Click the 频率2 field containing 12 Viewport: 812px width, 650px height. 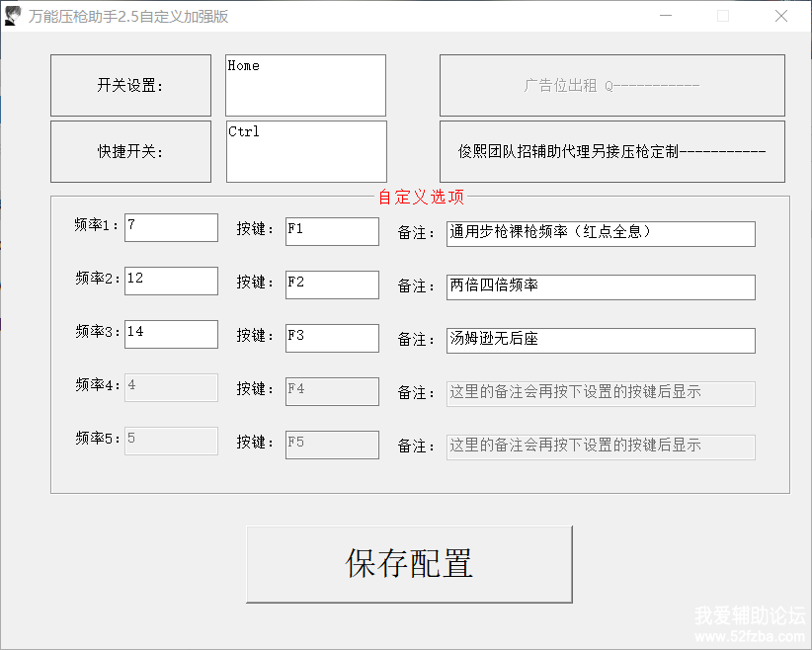171,281
